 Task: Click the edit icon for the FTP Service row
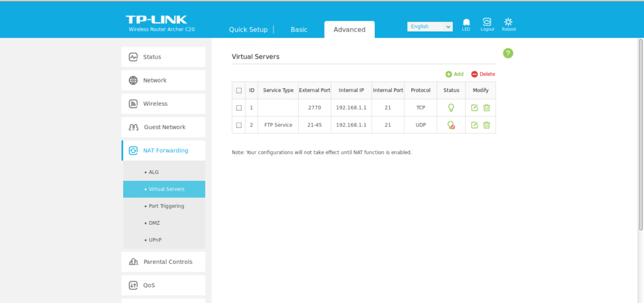coord(475,125)
